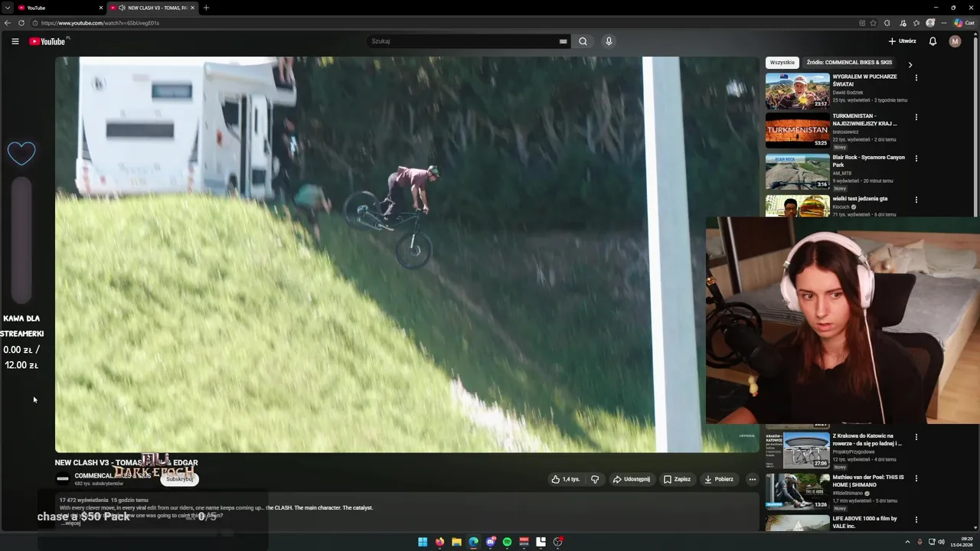Open the COMMENCAL channel avatar
Viewport: 980px width, 551px height.
63,479
